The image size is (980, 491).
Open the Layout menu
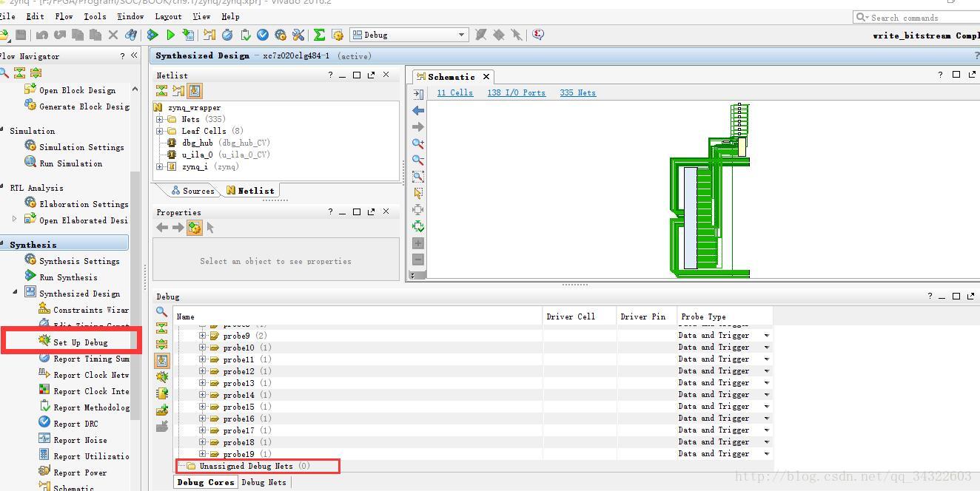pos(168,16)
